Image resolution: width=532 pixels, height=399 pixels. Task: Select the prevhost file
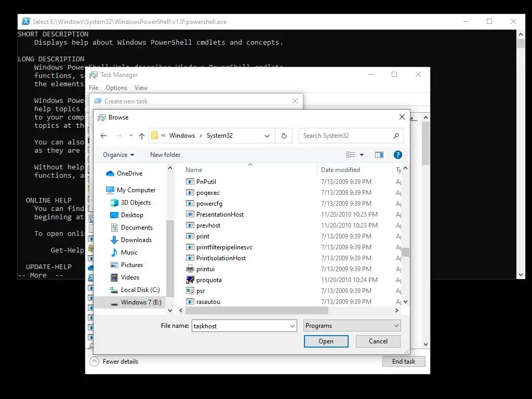pos(208,225)
